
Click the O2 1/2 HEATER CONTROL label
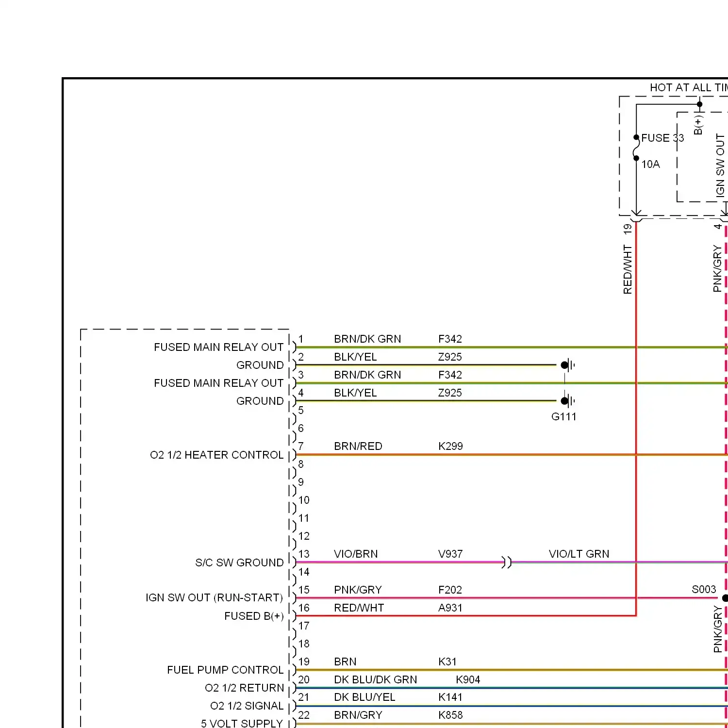pyautogui.click(x=216, y=455)
